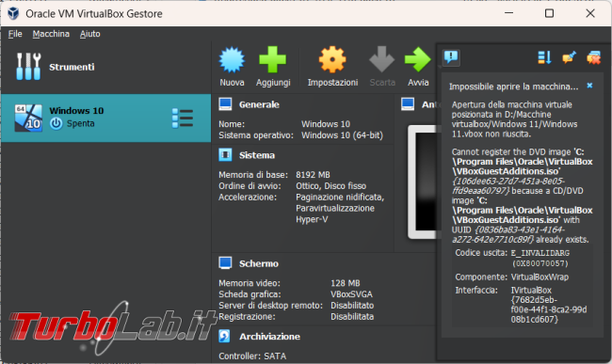Click the Archiviazione disk icon
Image resolution: width=612 pixels, height=364 pixels.
(x=224, y=336)
